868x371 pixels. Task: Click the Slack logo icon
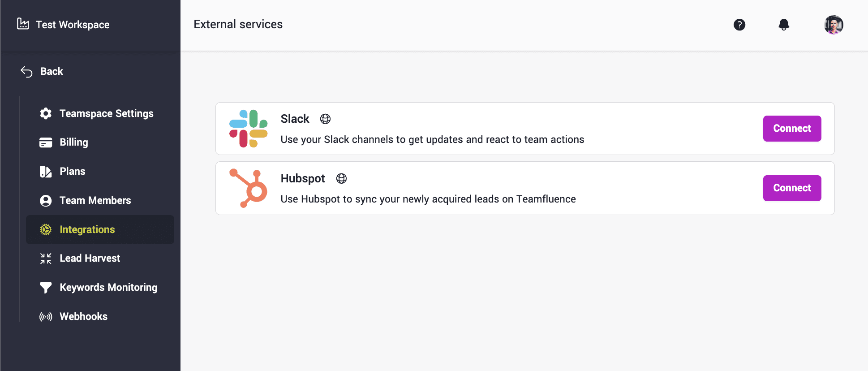(248, 129)
